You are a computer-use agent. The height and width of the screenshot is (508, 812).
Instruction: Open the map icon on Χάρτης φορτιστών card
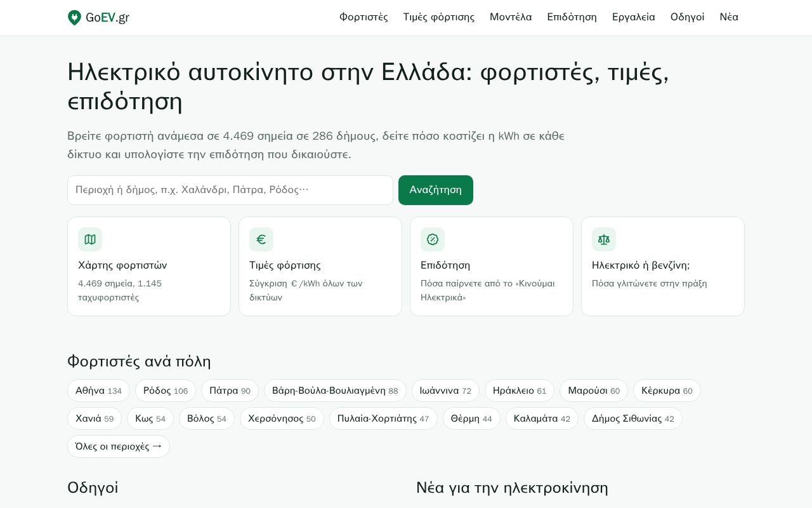(90, 239)
